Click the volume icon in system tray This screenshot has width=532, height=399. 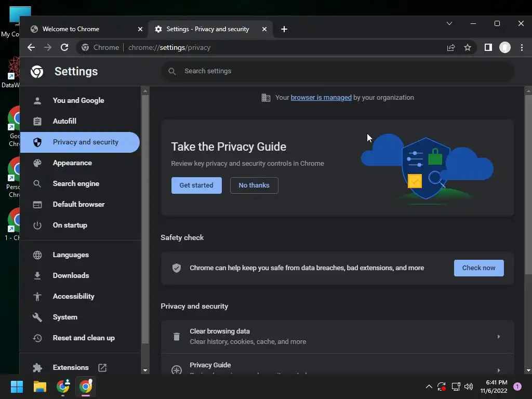coord(469,387)
